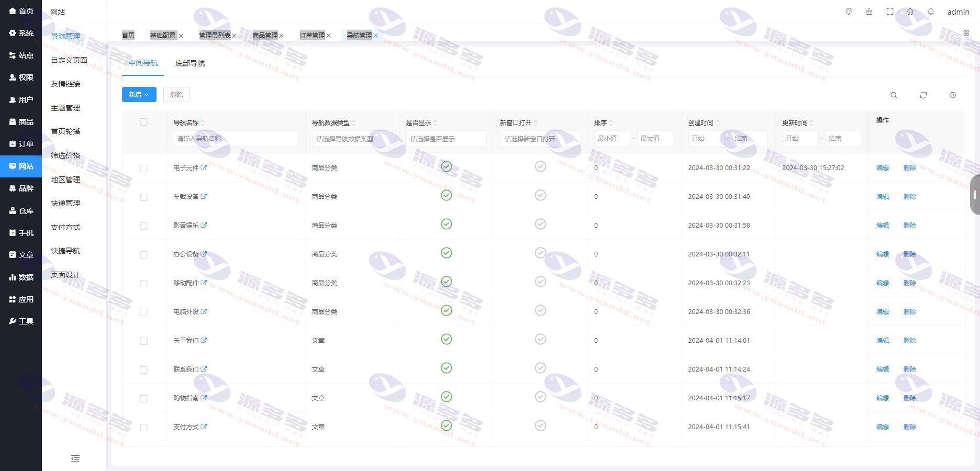
Task: Close the 商品管理 tab
Action: pyautogui.click(x=281, y=36)
